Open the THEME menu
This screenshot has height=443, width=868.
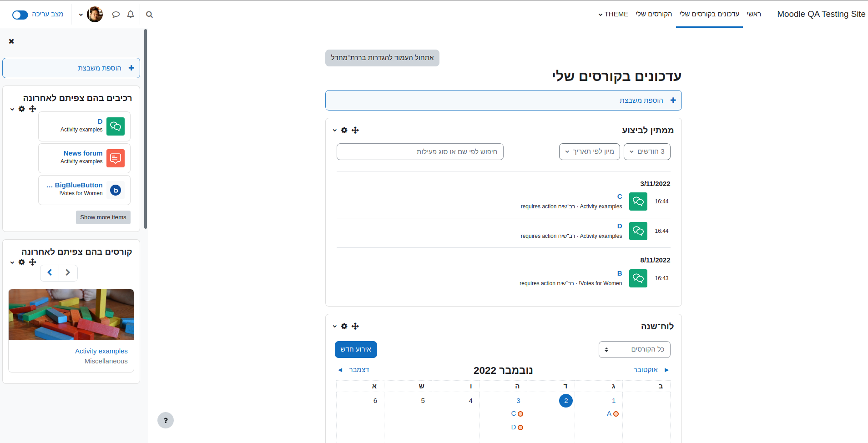(613, 14)
